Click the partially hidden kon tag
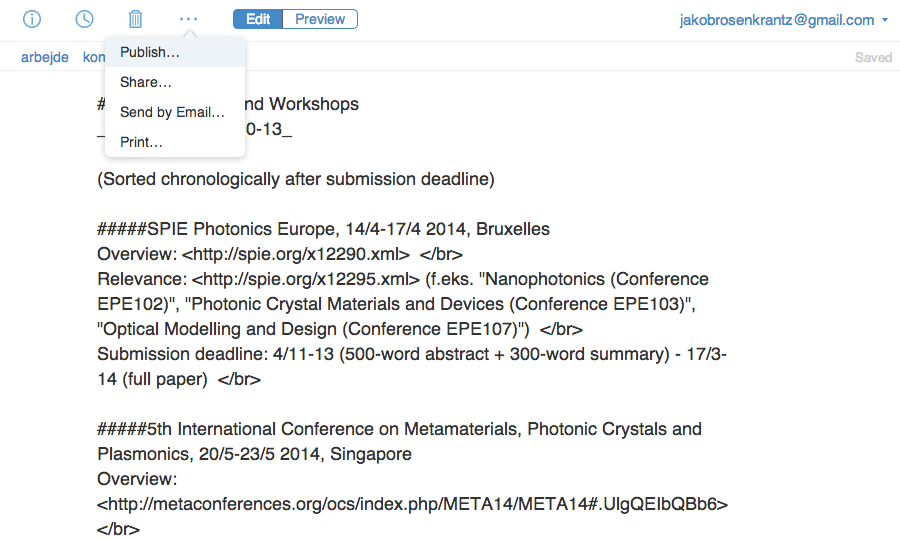This screenshot has height=540, width=900. coord(94,57)
